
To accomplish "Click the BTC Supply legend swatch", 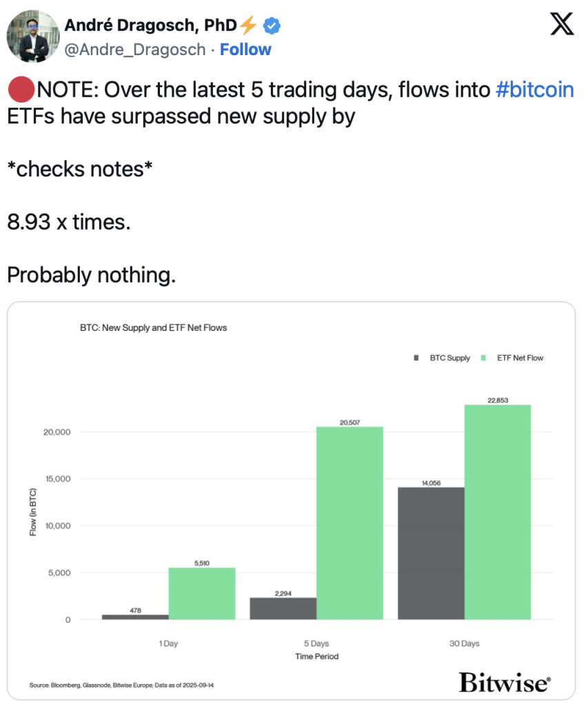I will pyautogui.click(x=416, y=358).
